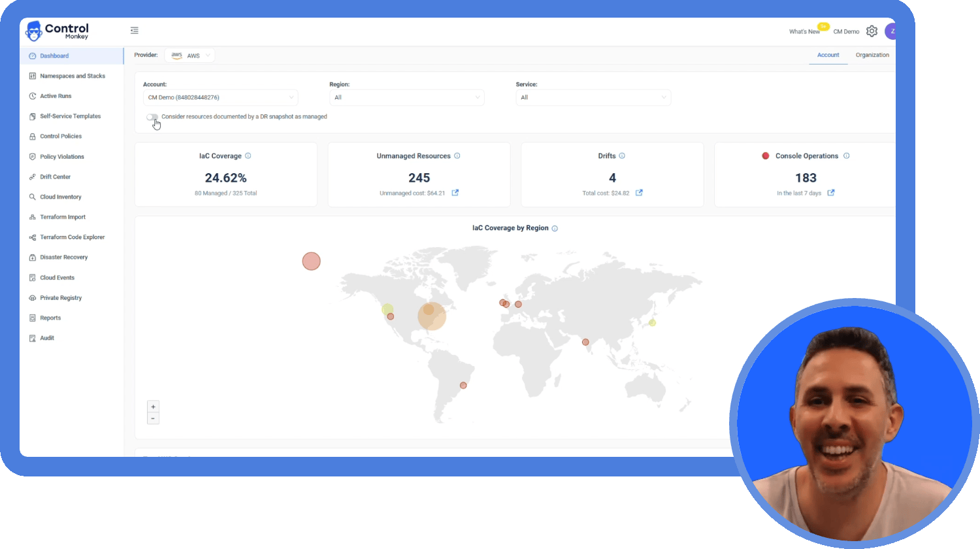Open Drift Center from the sidebar
The image size is (980, 549).
(x=55, y=177)
